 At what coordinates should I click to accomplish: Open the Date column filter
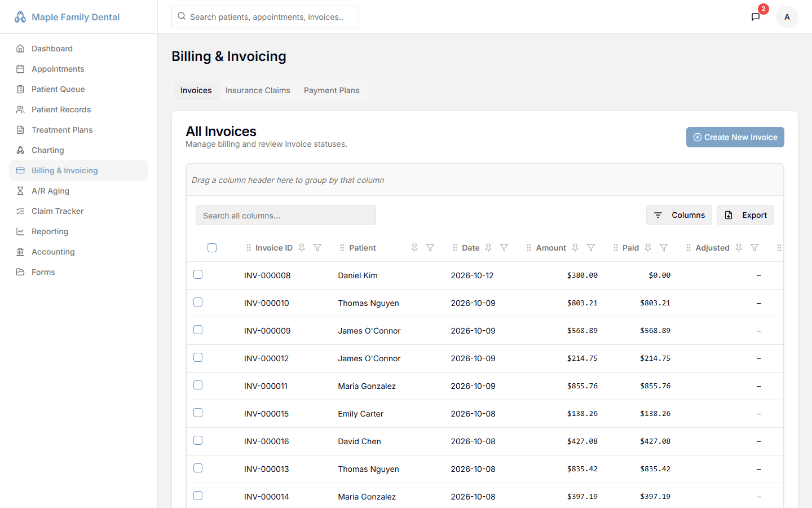point(504,248)
